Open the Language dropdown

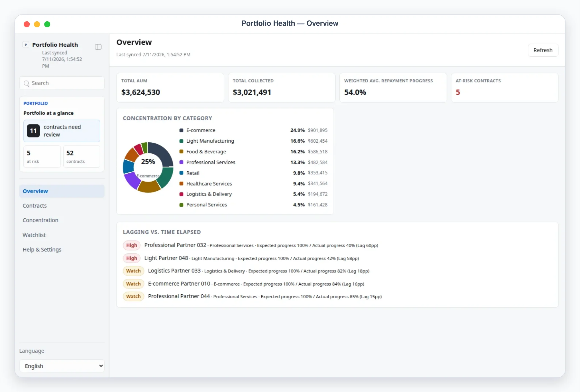tap(62, 366)
